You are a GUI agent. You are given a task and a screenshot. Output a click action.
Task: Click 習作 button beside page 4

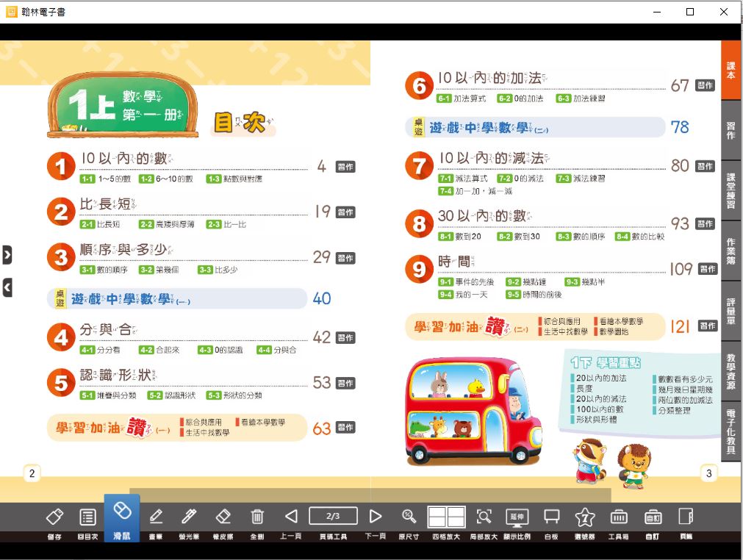coord(345,167)
